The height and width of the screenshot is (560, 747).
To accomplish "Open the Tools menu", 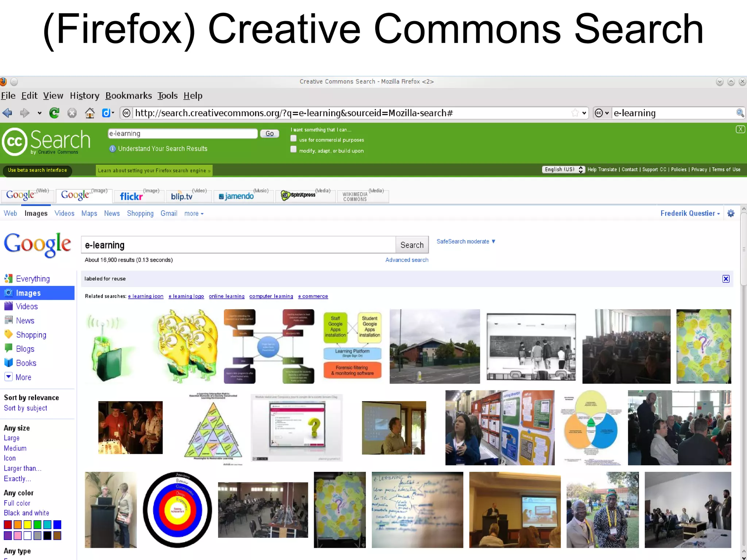I will pyautogui.click(x=167, y=96).
